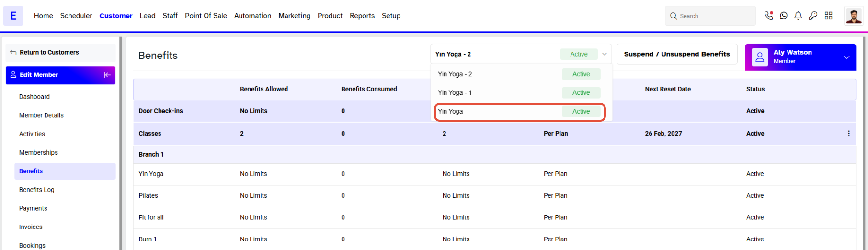Viewport: 868px width, 250px height.
Task: Open Bookings in sidebar
Action: click(32, 246)
